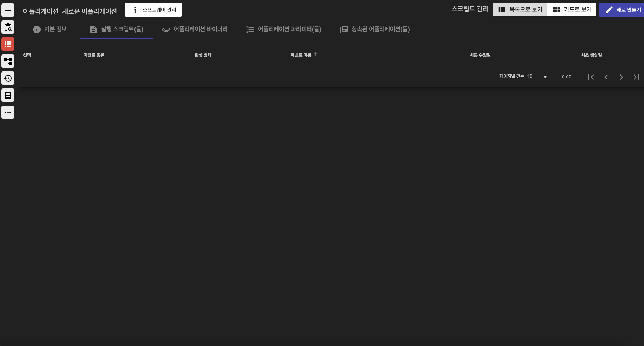Viewport: 644px width, 346px height.
Task: Click the plus icon in the sidebar
Action: point(8,10)
